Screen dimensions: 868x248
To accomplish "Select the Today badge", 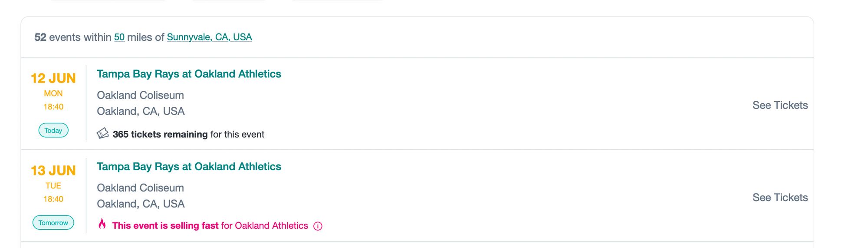I will point(53,130).
